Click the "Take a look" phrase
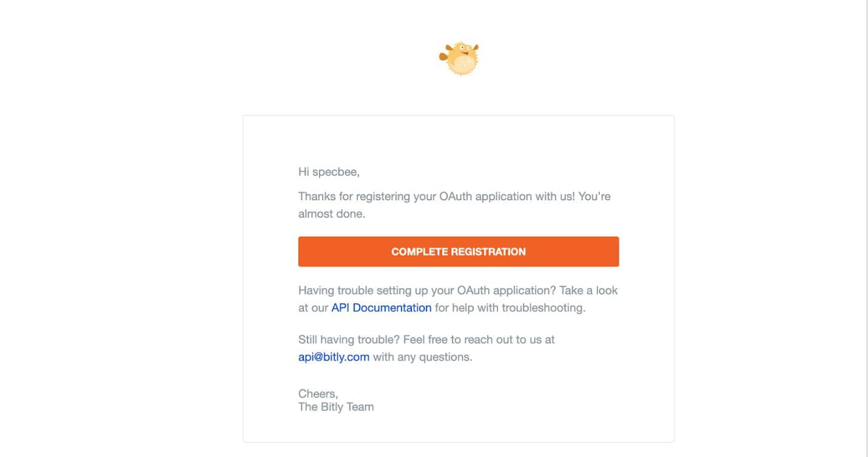This screenshot has width=868, height=457. [x=588, y=290]
